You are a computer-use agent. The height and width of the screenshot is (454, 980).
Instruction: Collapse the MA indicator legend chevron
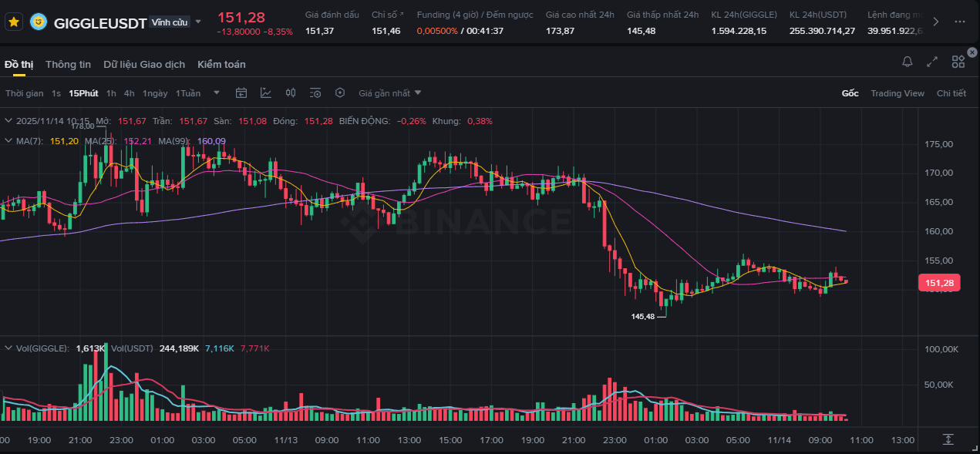[x=8, y=141]
